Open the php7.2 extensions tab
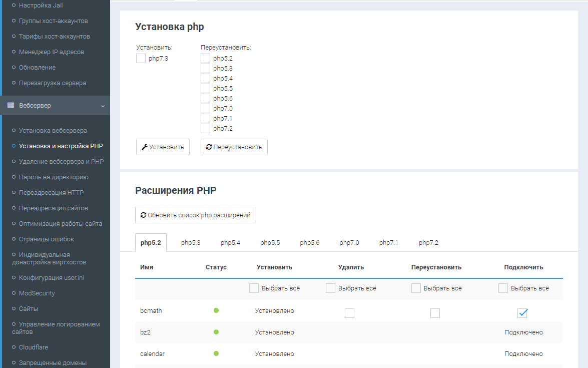This screenshot has height=368, width=588. pyautogui.click(x=427, y=242)
